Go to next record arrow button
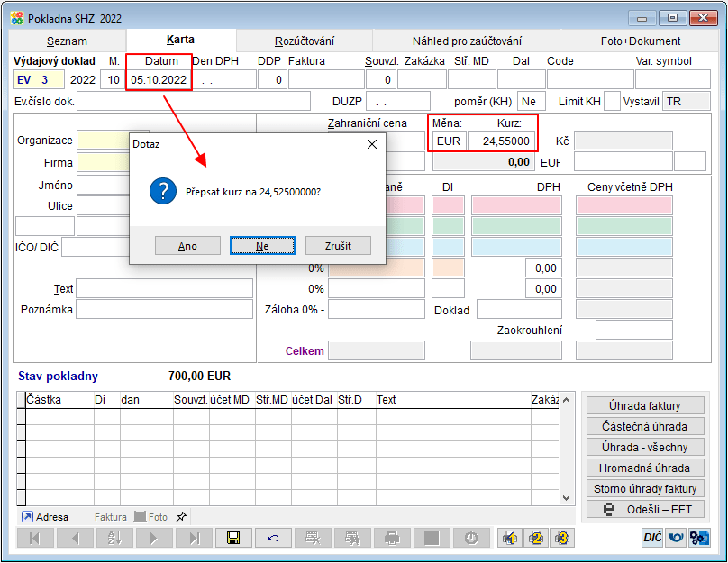The height and width of the screenshot is (563, 728). click(x=154, y=538)
